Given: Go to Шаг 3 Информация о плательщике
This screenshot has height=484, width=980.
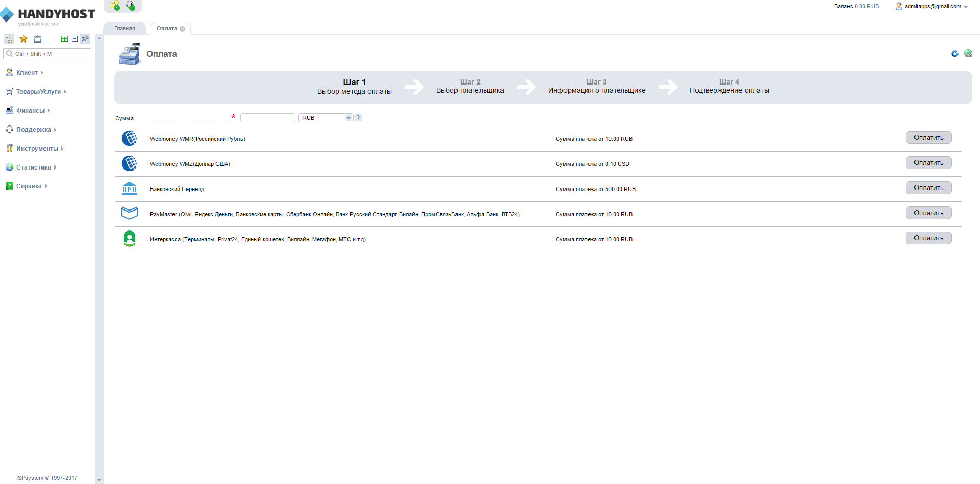Looking at the screenshot, I should coord(597,86).
